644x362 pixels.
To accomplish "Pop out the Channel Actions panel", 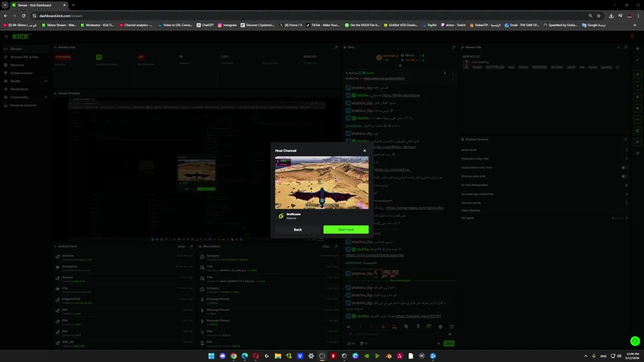I will click(626, 139).
